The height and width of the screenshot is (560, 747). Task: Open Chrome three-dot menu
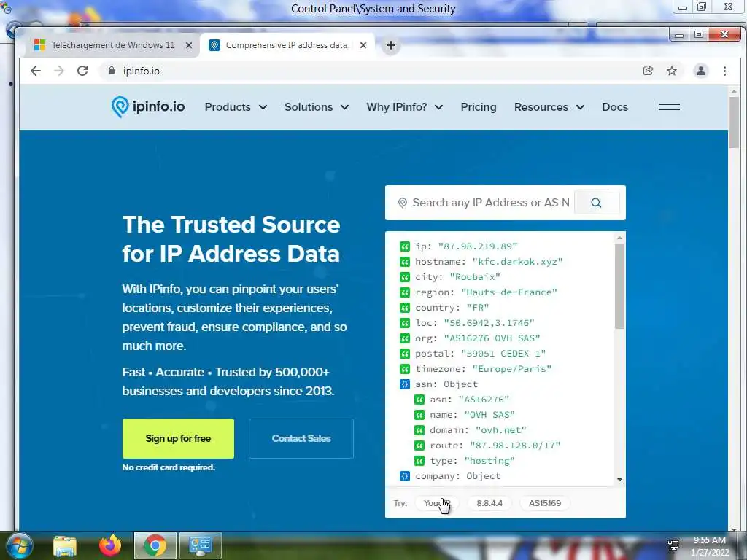pyautogui.click(x=724, y=71)
